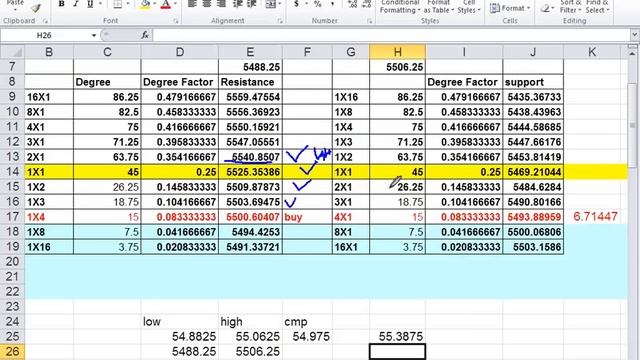640x360 pixels.
Task: Open Conditional Formatting menu
Action: point(400,7)
